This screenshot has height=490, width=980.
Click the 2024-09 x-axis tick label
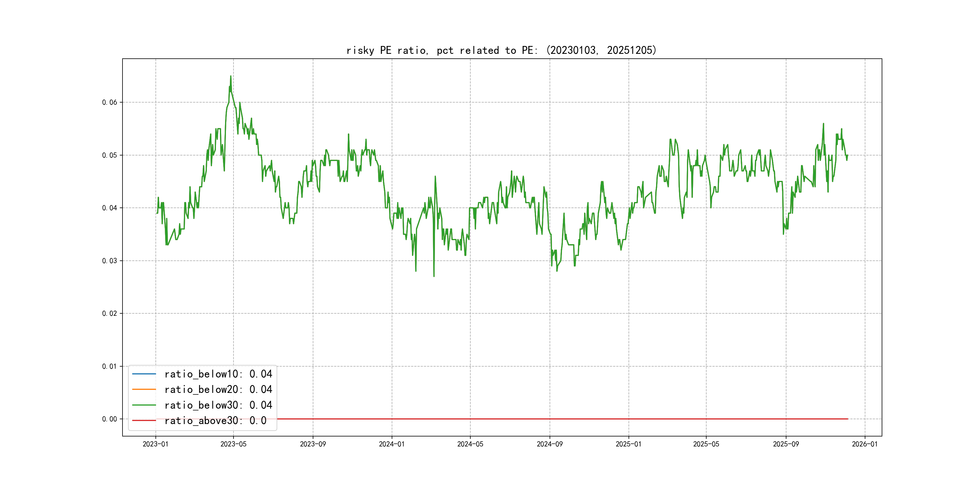(x=549, y=444)
